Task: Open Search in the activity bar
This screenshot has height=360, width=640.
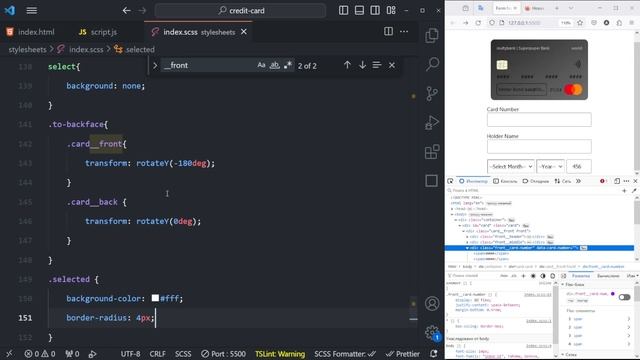Action: 432,64
